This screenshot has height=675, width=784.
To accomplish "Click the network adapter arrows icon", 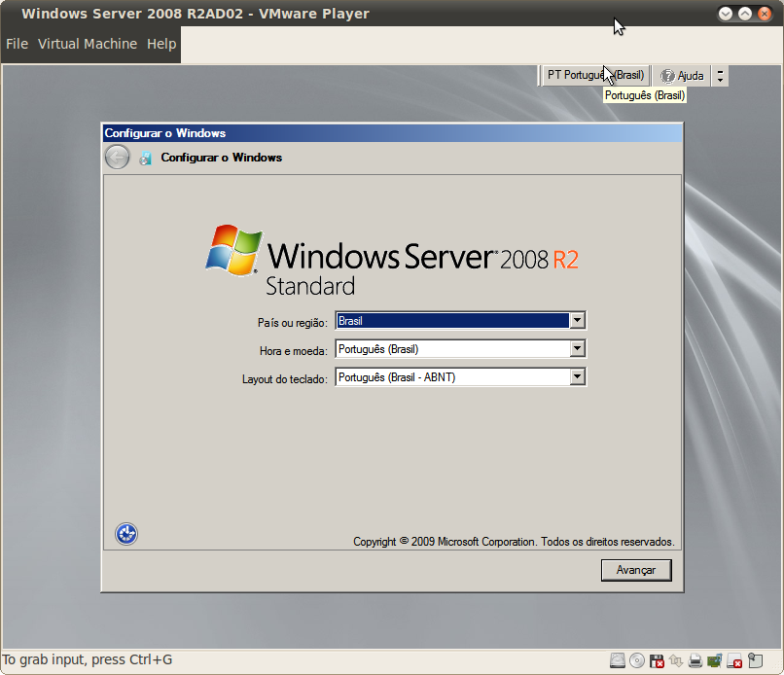I will pos(676,660).
